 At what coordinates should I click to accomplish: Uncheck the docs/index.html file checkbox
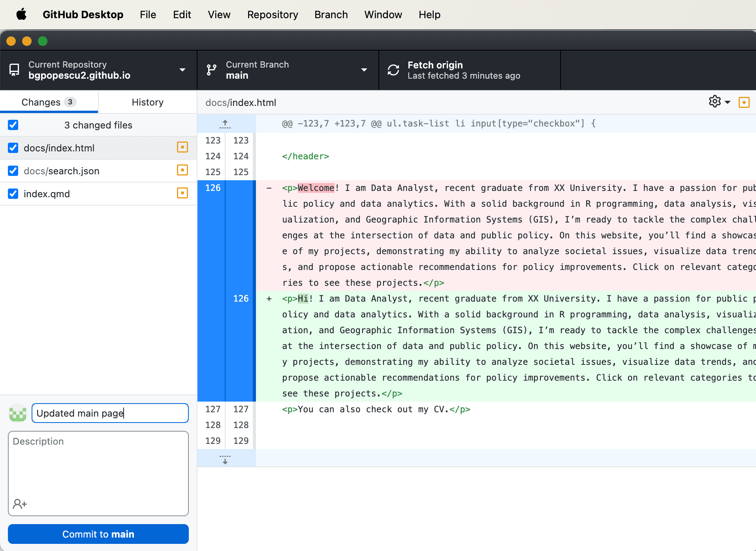tap(13, 148)
